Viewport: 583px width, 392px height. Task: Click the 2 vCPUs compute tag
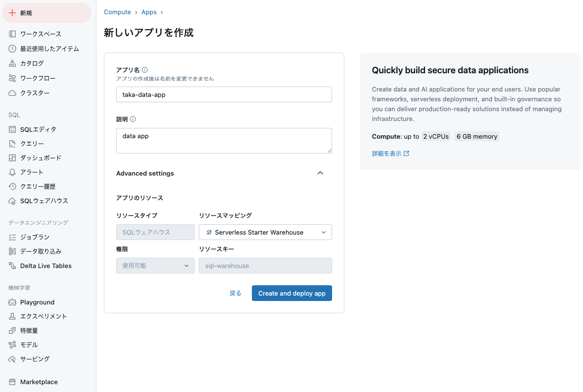pos(436,136)
